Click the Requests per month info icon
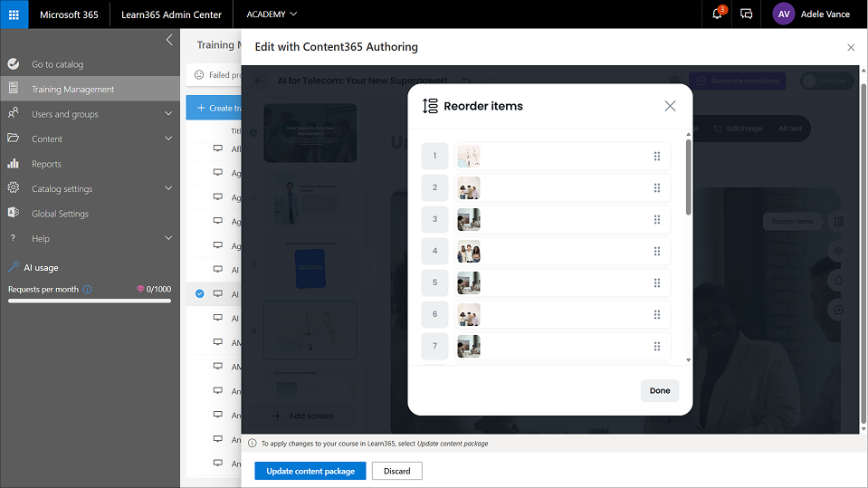 tap(87, 290)
